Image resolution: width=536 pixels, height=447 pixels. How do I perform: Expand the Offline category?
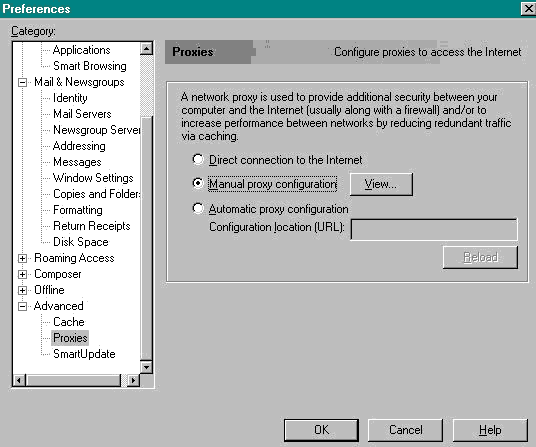pos(22,290)
